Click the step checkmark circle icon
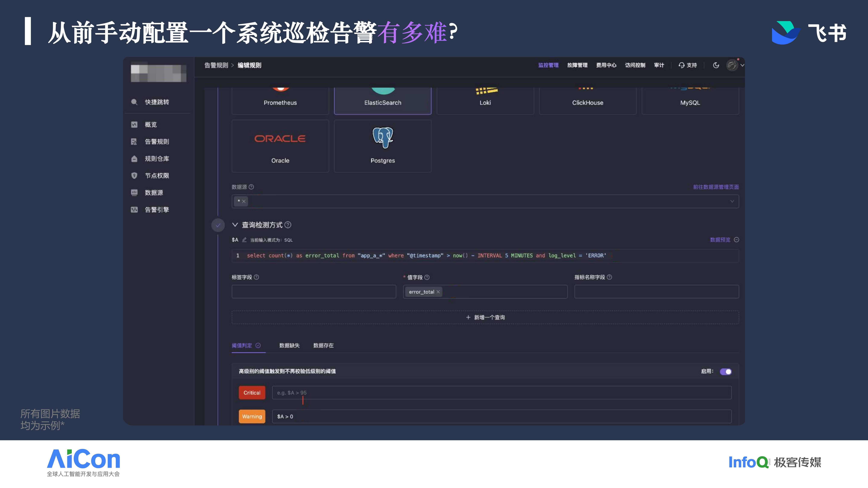The height and width of the screenshot is (488, 868). pos(218,225)
